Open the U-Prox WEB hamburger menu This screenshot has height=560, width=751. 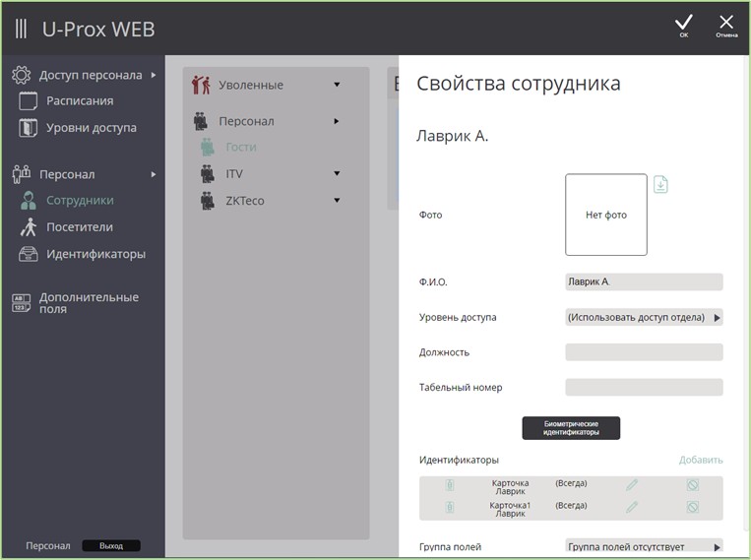21,29
